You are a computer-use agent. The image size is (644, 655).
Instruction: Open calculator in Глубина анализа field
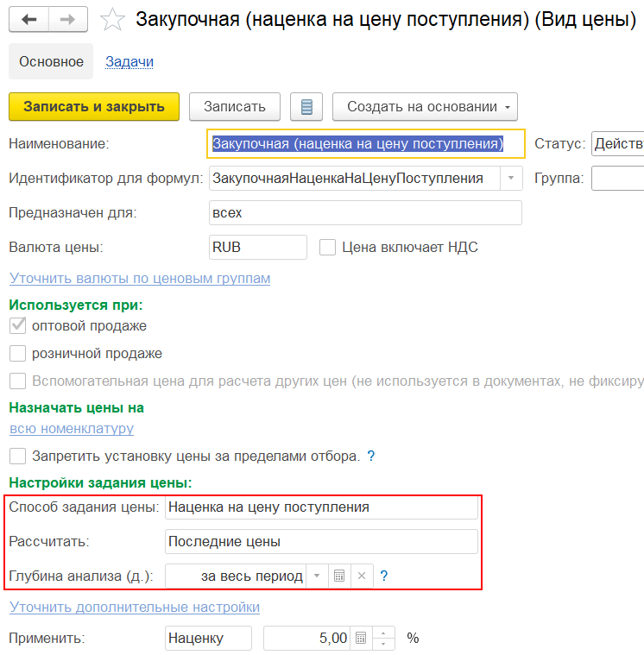pyautogui.click(x=339, y=576)
